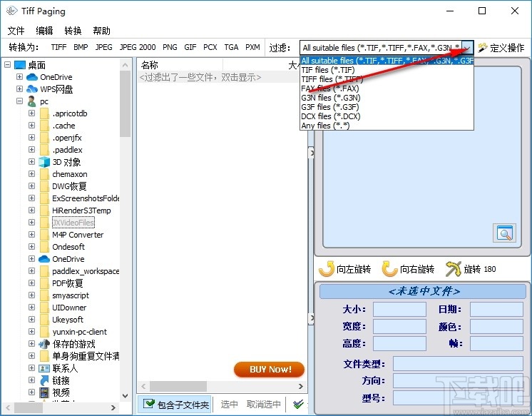Select the paddlex_workspace folder
The width and height of the screenshot is (532, 416).
[x=86, y=271]
